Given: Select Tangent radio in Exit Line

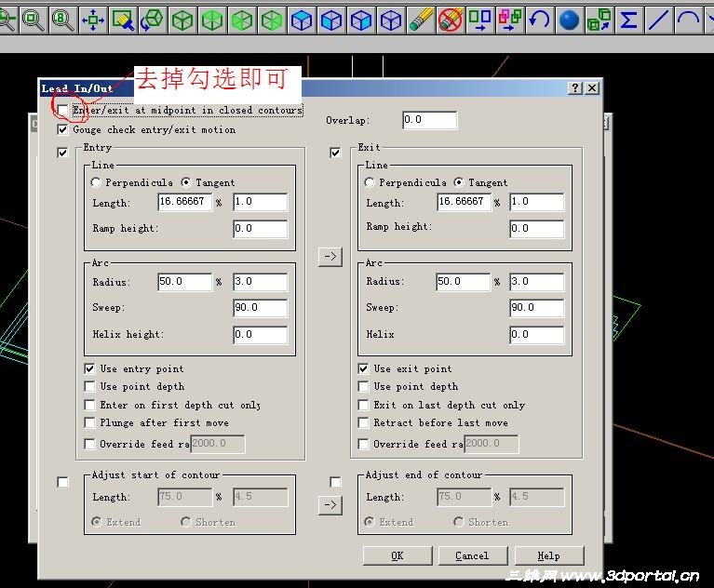Looking at the screenshot, I should click(x=459, y=182).
